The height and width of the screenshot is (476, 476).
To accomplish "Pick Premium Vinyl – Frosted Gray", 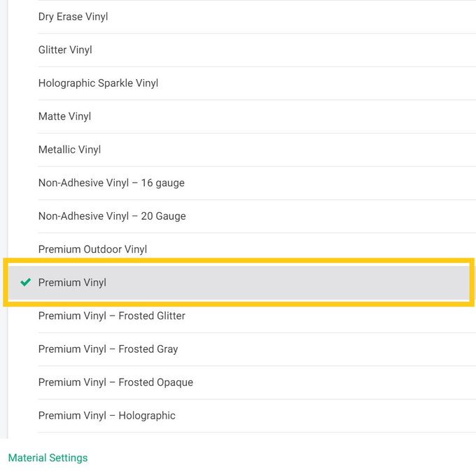I will pyautogui.click(x=108, y=349).
